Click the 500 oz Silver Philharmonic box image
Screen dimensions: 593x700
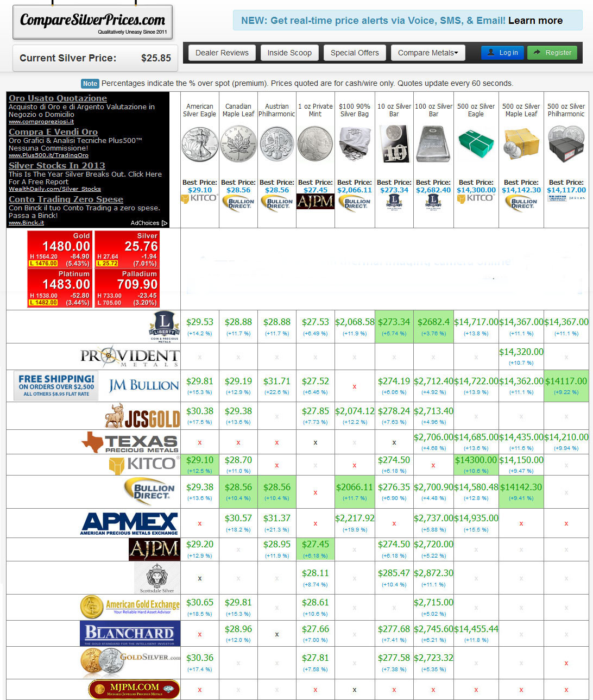(x=566, y=143)
